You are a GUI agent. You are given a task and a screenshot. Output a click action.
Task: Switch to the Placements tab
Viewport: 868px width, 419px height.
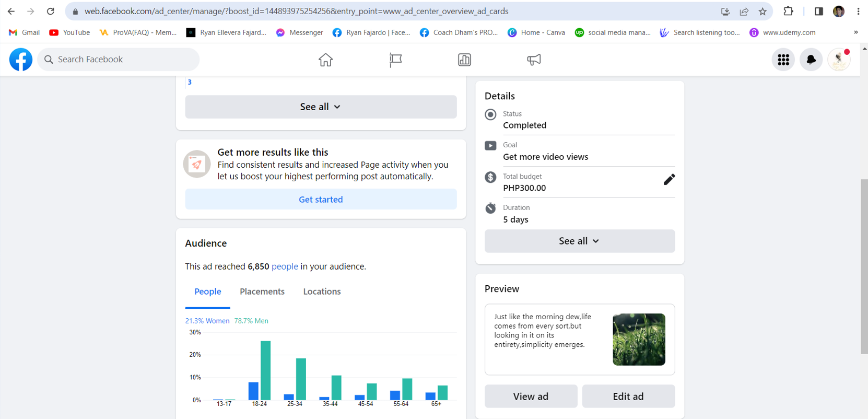coord(262,292)
